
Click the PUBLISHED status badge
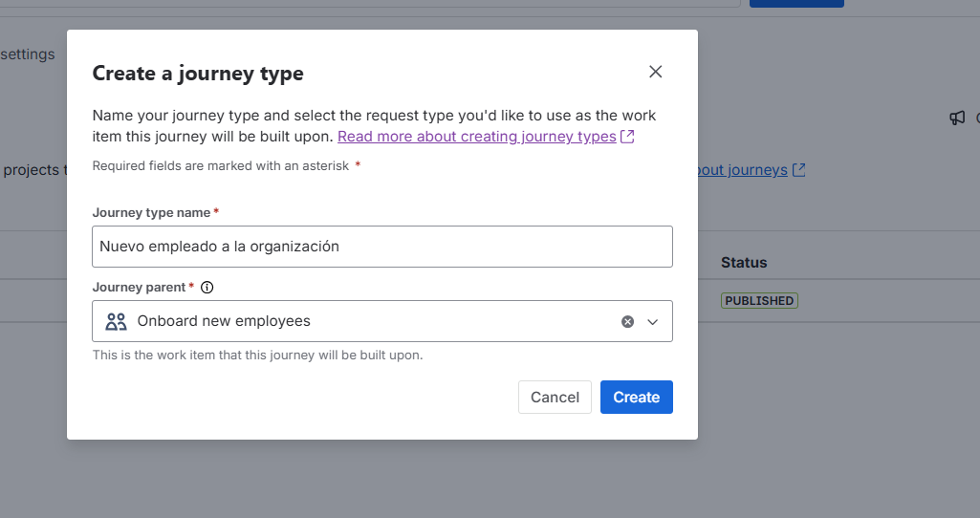759,301
